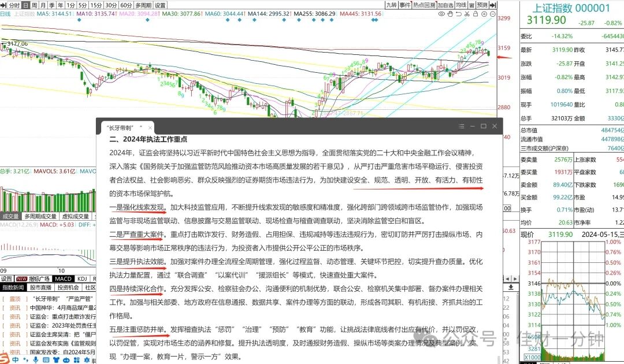
Task: Select the hand pan tool on chart
Action: [x=450, y=14]
